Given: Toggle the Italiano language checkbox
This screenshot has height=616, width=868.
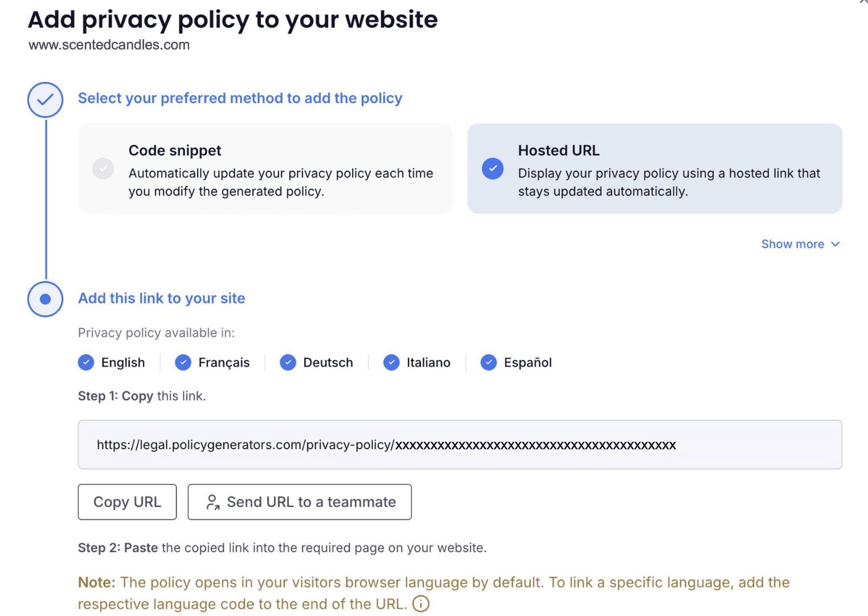Looking at the screenshot, I should 391,363.
